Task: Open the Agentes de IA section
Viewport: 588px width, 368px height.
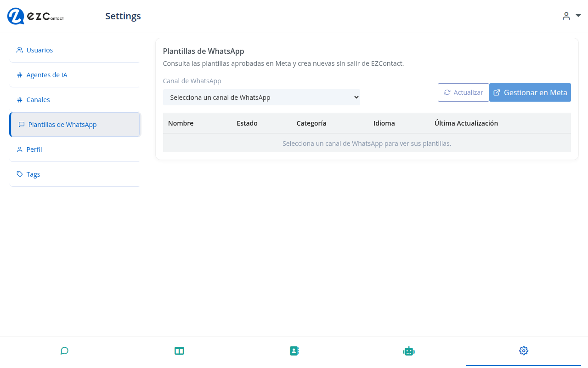Action: [x=46, y=75]
